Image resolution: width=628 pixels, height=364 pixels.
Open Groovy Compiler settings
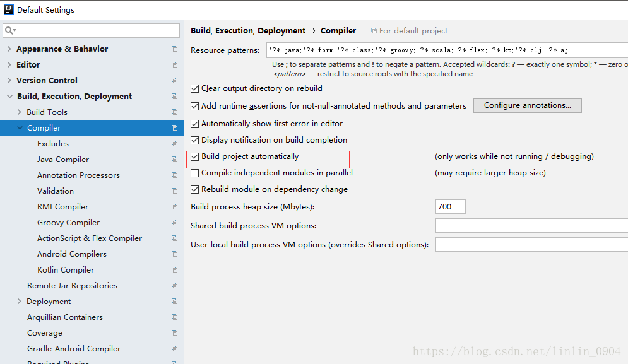click(69, 222)
